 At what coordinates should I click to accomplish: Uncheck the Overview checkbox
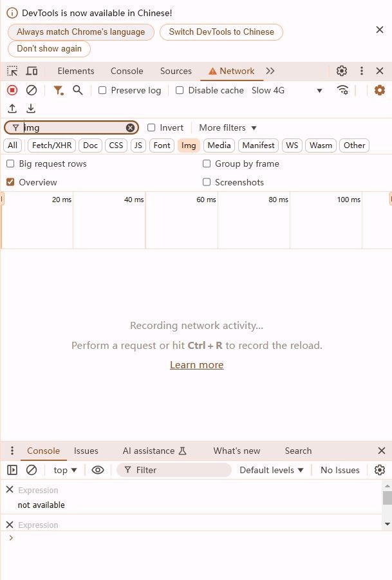pyautogui.click(x=10, y=182)
